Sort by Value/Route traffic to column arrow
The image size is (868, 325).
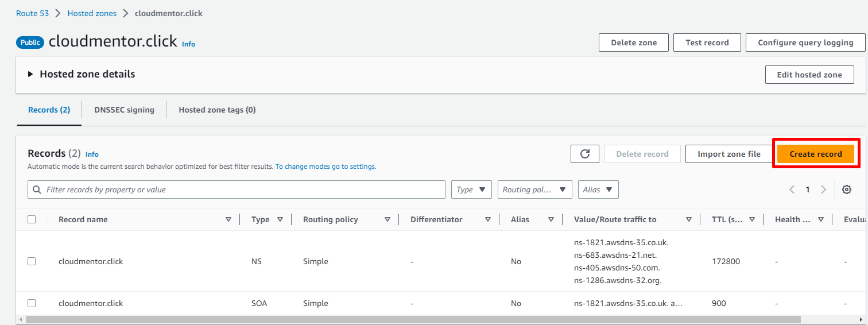click(688, 219)
